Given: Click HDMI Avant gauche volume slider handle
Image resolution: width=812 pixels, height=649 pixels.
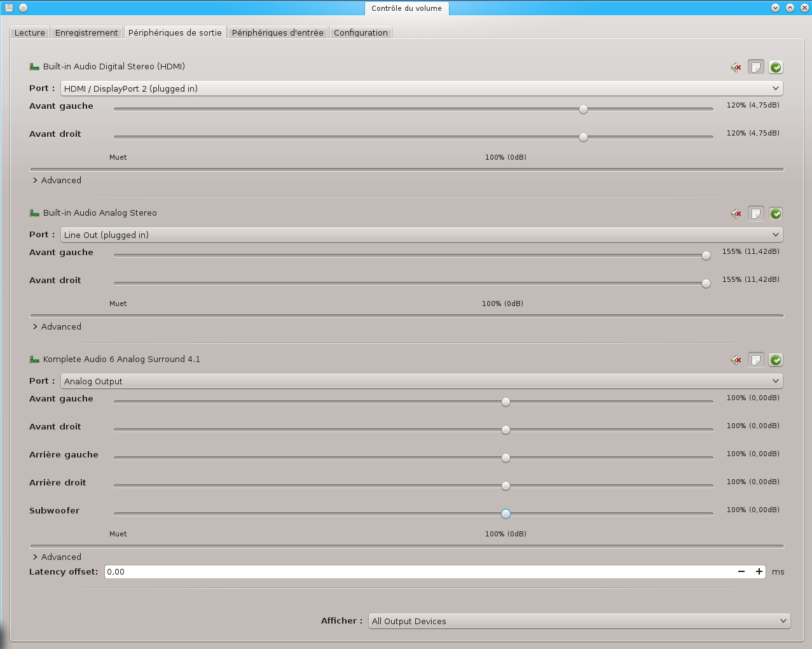Looking at the screenshot, I should pyautogui.click(x=583, y=109).
